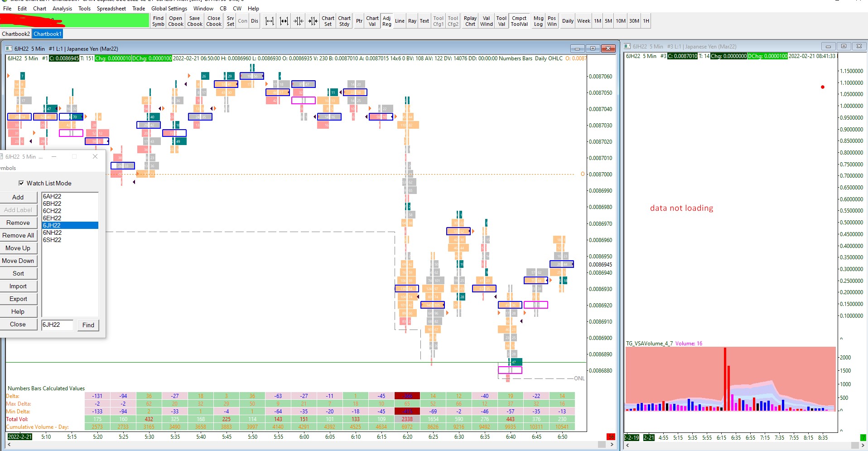Set chart period to 1M
The height and width of the screenshot is (451, 868).
pos(598,21)
